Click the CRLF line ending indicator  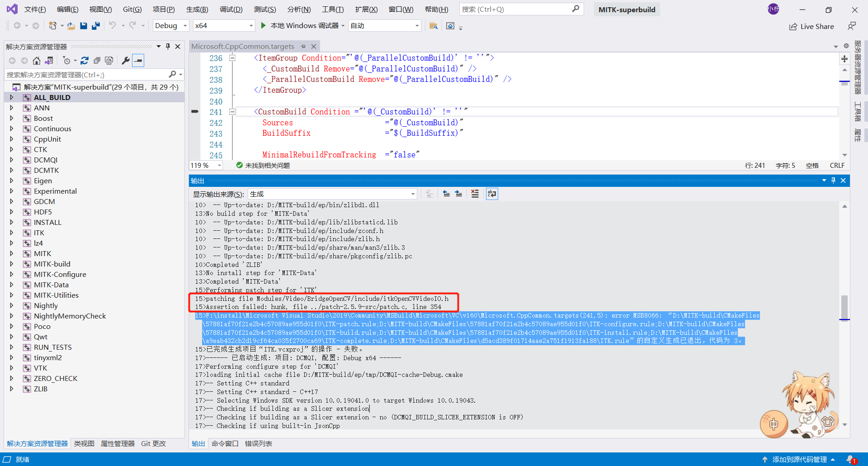837,166
